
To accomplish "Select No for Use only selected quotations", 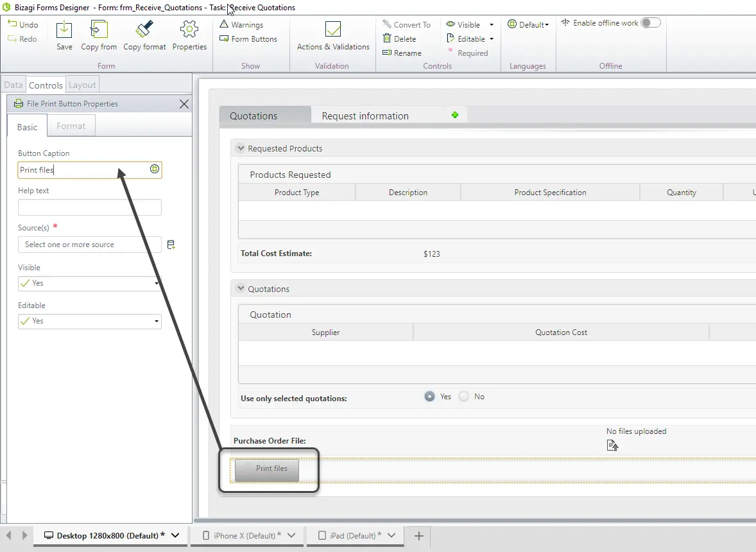I will (x=463, y=396).
